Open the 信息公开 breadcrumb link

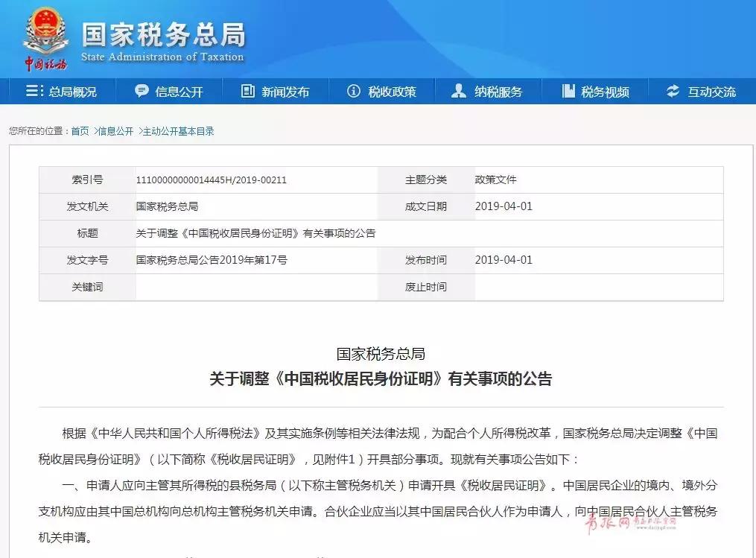[x=117, y=130]
